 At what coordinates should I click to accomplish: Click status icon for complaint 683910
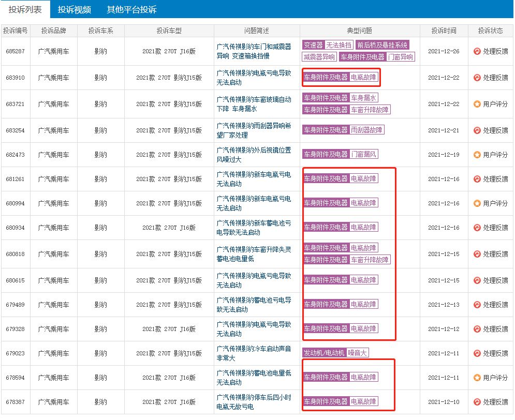pyautogui.click(x=477, y=78)
